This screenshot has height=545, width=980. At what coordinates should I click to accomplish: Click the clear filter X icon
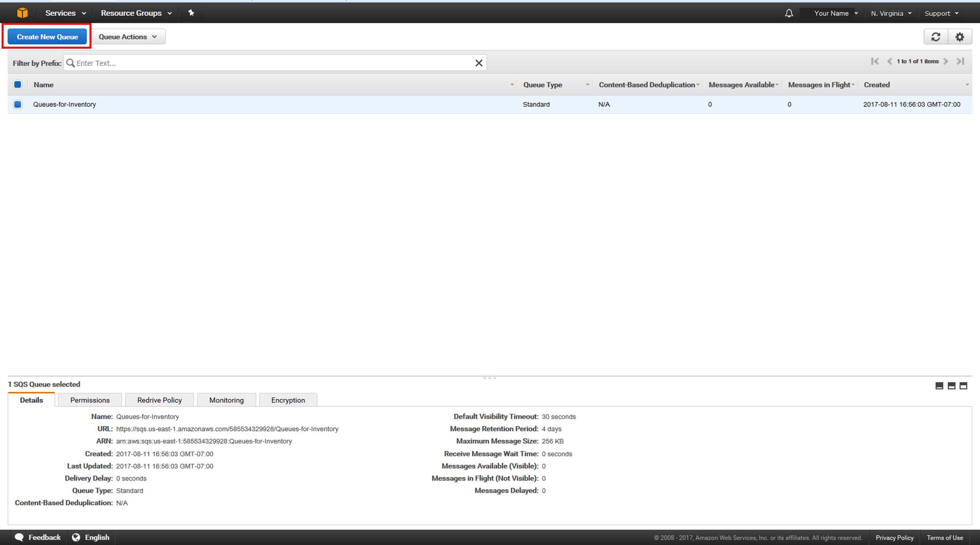click(479, 63)
